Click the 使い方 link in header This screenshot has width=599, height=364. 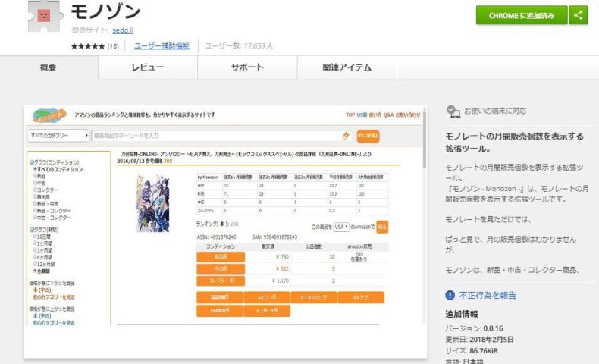(x=375, y=115)
